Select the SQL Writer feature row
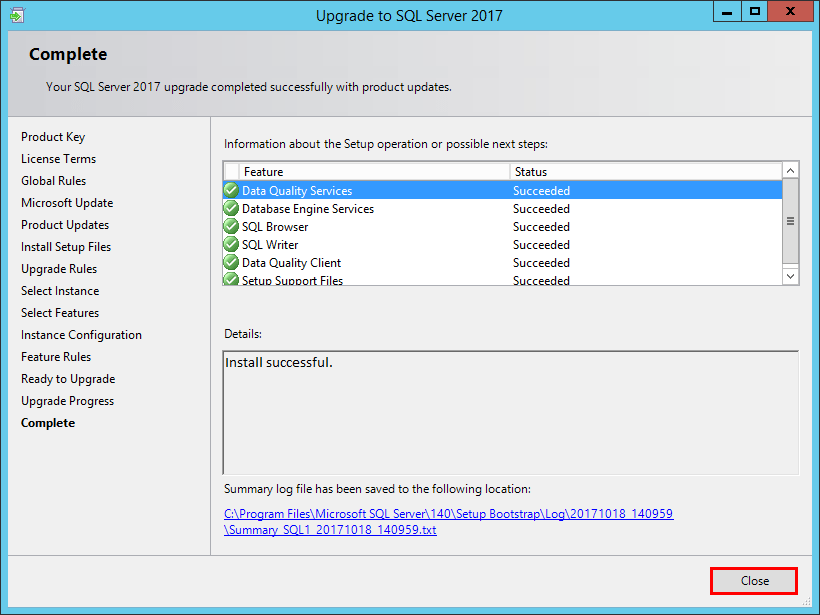Image resolution: width=820 pixels, height=615 pixels. tap(503, 244)
